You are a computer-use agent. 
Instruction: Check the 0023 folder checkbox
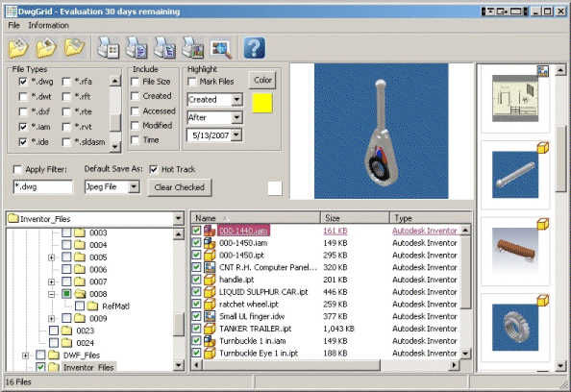click(54, 331)
